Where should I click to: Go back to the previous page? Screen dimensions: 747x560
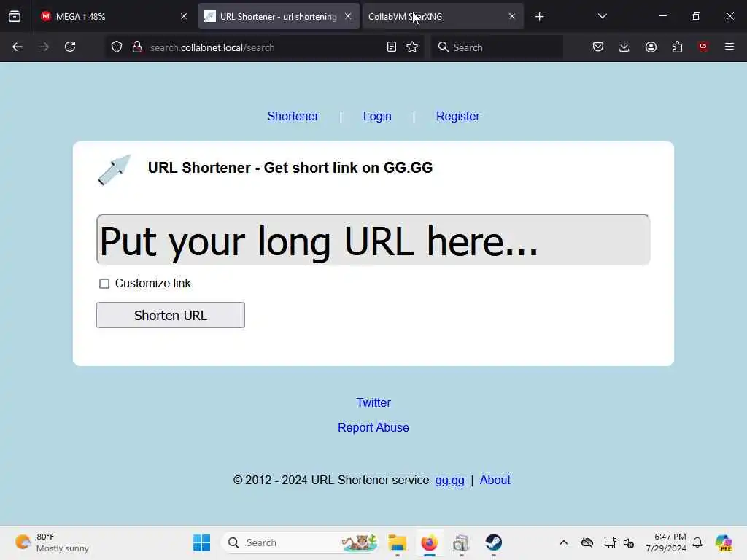tap(18, 47)
